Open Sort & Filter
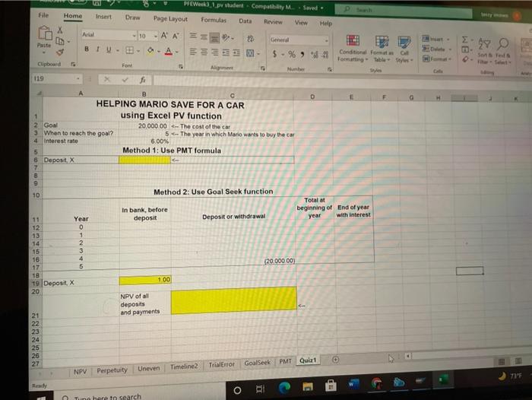 484,51
